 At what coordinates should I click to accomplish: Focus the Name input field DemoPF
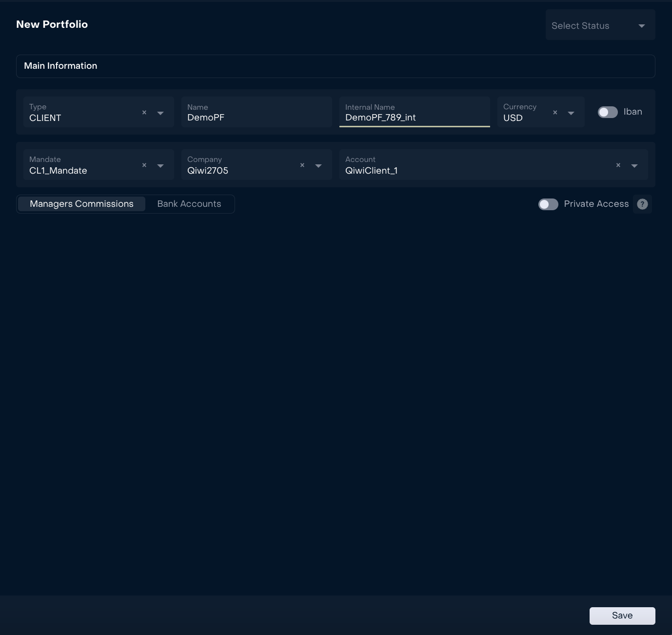[x=257, y=112]
